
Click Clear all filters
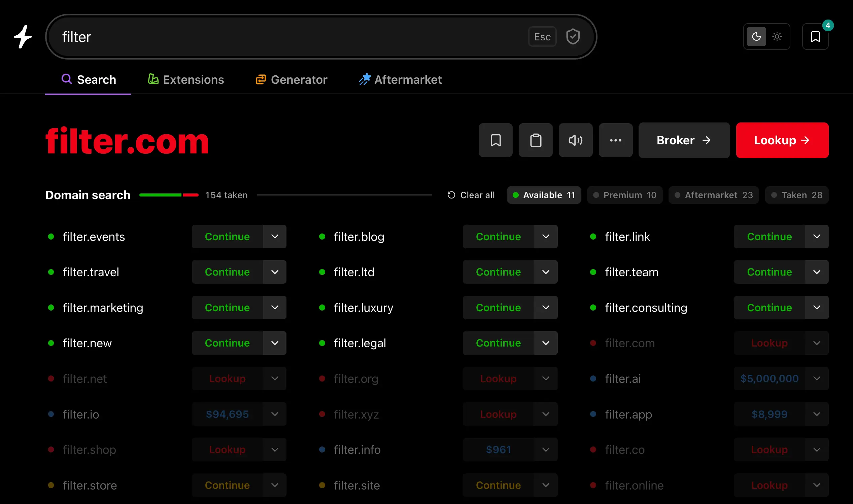coord(471,195)
